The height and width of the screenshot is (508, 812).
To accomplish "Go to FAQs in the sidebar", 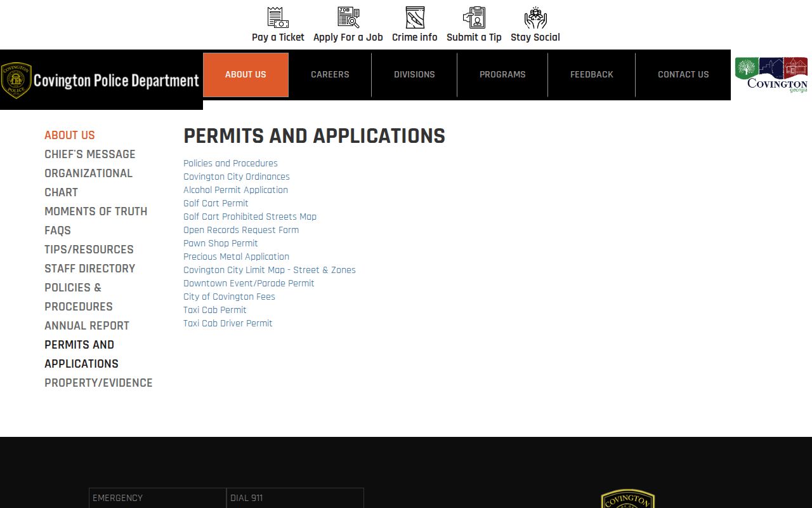I will 58,231.
